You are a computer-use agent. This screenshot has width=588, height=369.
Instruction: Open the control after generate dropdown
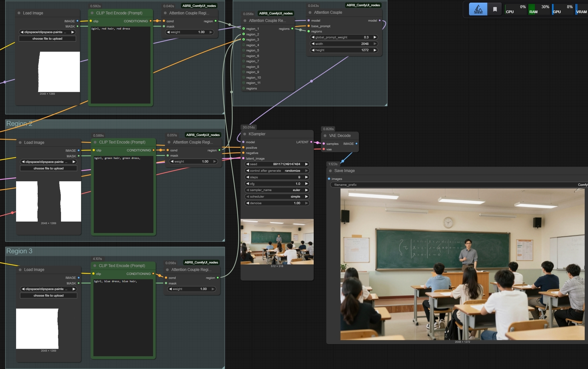pyautogui.click(x=277, y=171)
